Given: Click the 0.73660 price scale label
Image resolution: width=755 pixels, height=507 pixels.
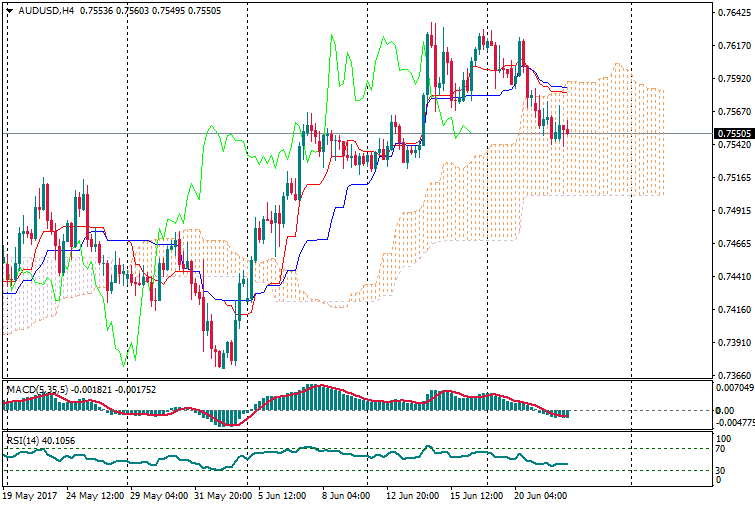Looking at the screenshot, I should click(x=733, y=375).
